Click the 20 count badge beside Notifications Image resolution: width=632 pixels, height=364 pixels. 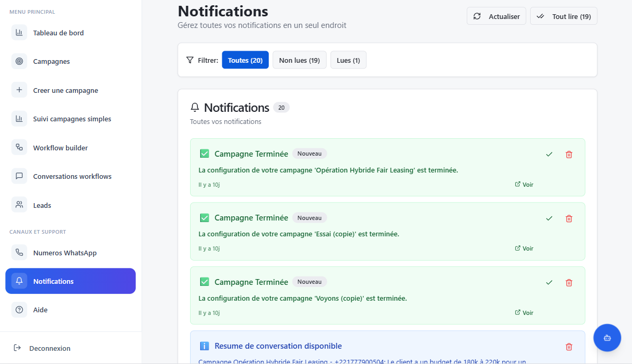pos(281,108)
